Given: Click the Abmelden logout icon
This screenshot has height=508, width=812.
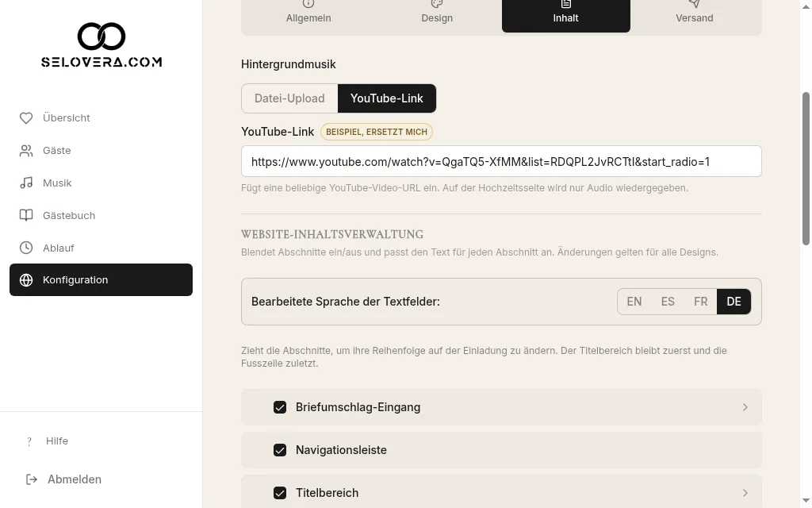Looking at the screenshot, I should [32, 479].
